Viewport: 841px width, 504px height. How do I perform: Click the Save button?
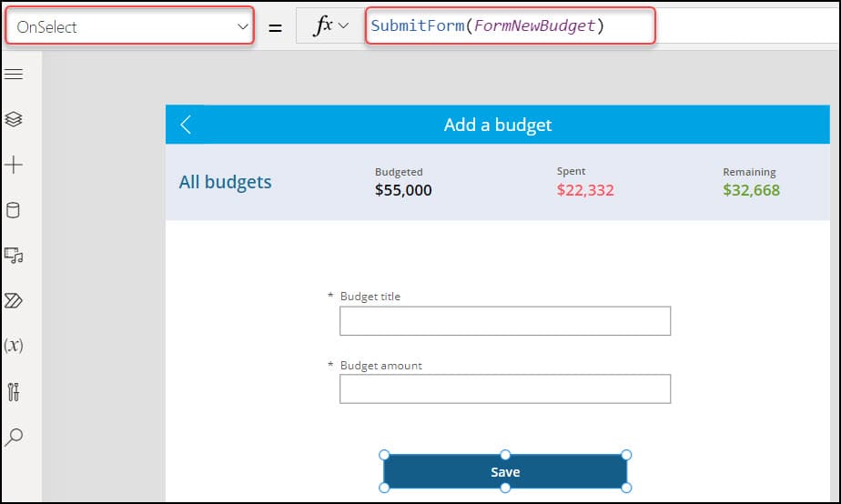click(x=505, y=472)
